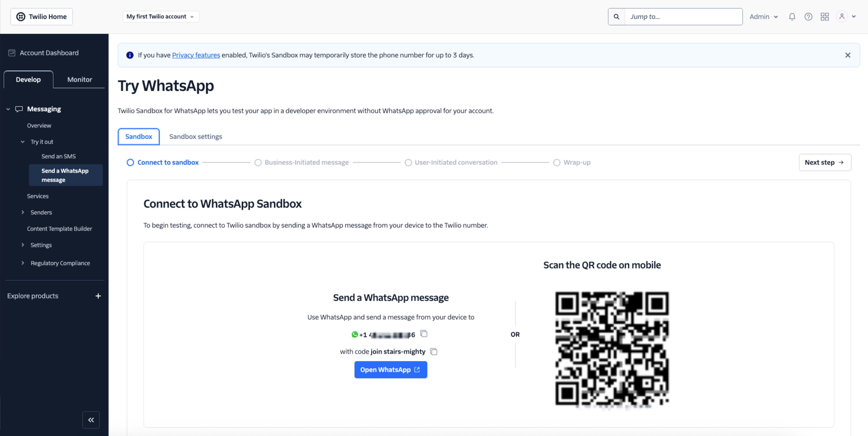
Task: Collapse the Messaging section chevron
Action: tap(8, 109)
